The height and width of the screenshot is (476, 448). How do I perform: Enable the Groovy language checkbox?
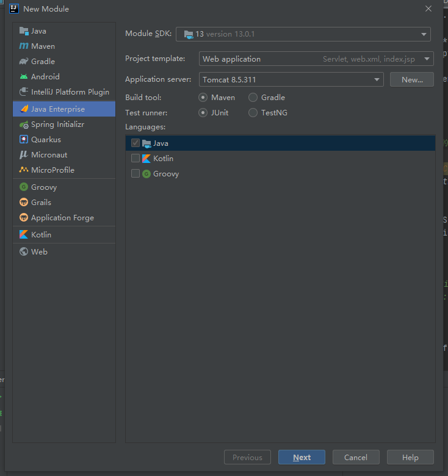point(135,173)
